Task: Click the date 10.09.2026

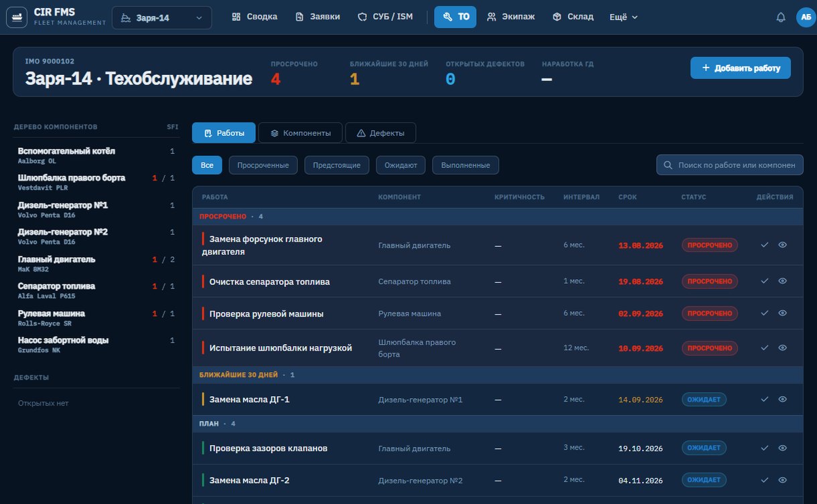Action: point(640,349)
